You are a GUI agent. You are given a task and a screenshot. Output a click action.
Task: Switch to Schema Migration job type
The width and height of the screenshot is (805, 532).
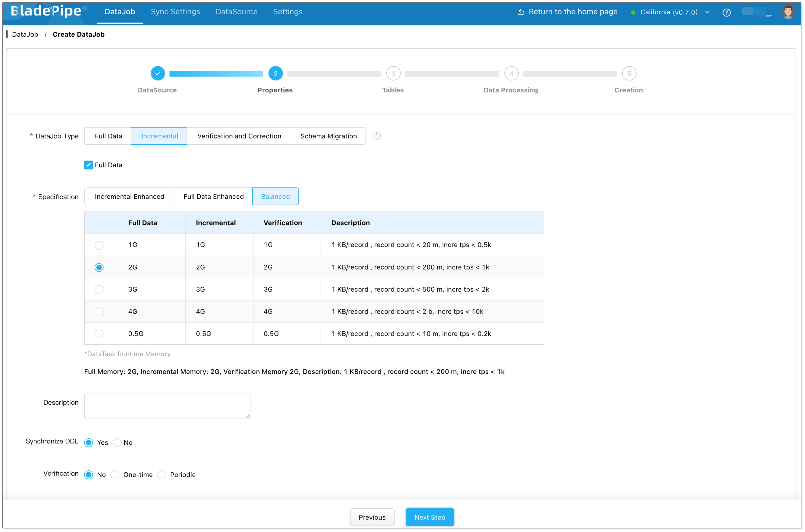(x=328, y=136)
